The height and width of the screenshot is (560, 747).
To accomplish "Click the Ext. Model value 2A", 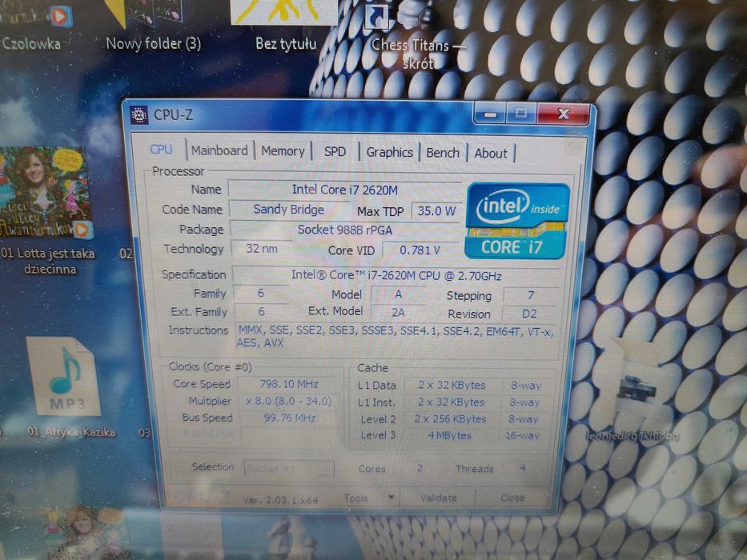I will click(398, 312).
